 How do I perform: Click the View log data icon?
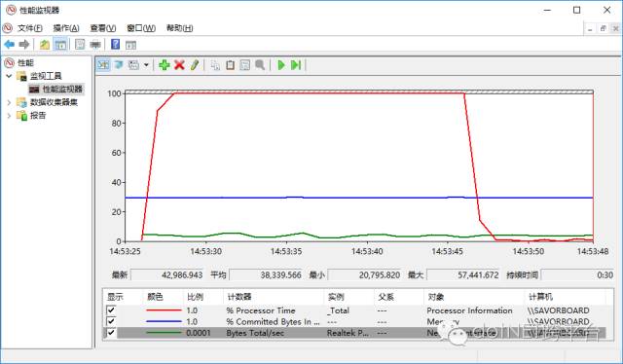(119, 65)
